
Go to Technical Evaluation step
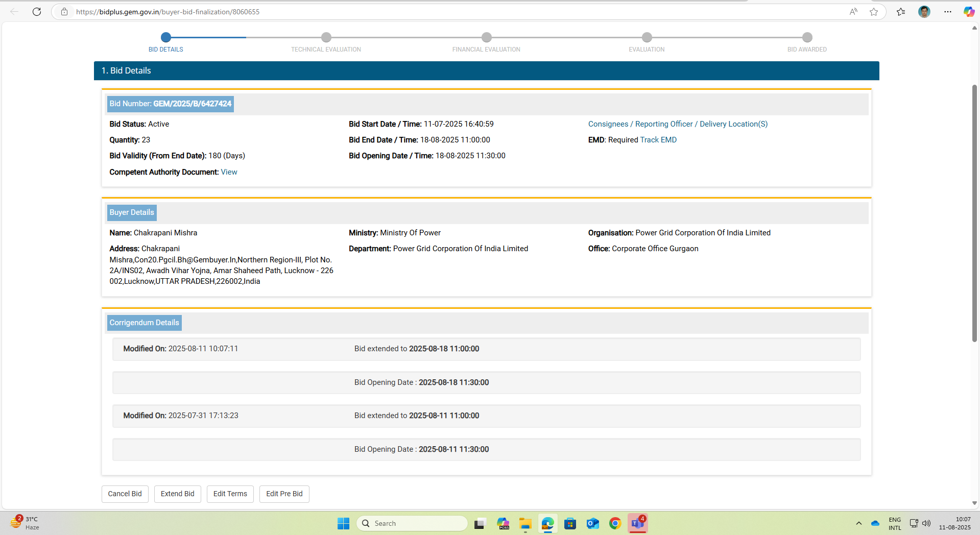coord(326,37)
